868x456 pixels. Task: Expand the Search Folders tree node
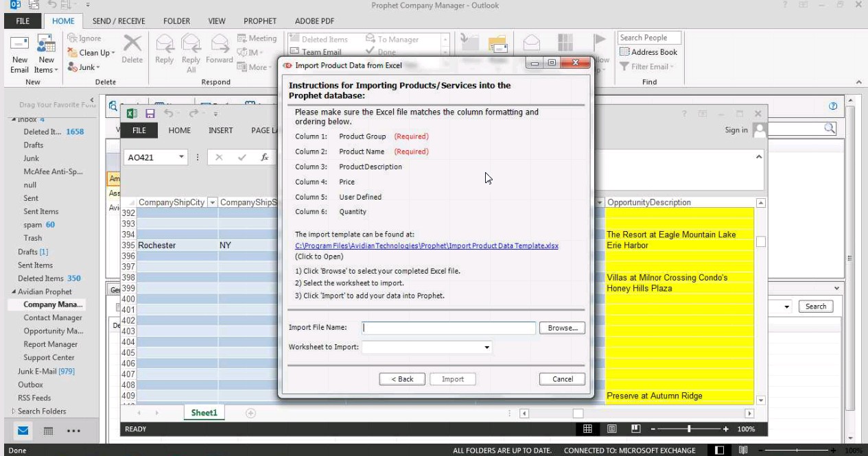[x=13, y=411]
